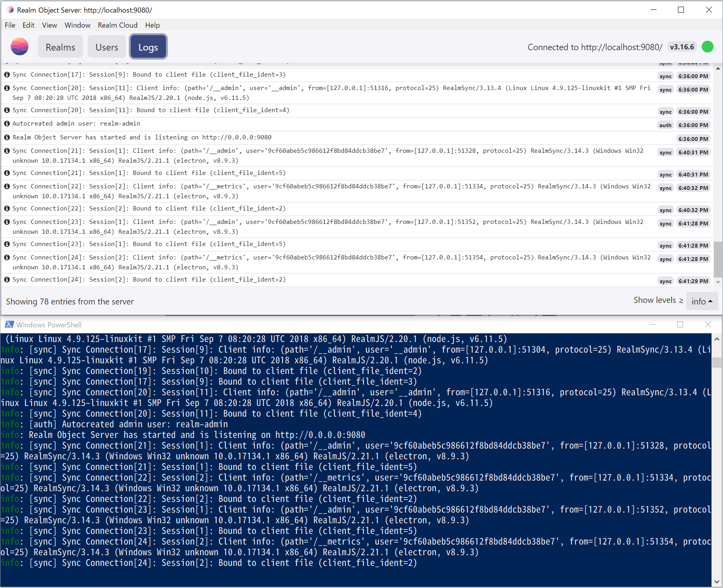This screenshot has height=588, width=723.
Task: Click Realm Studio window title bar icon
Action: [x=10, y=10]
